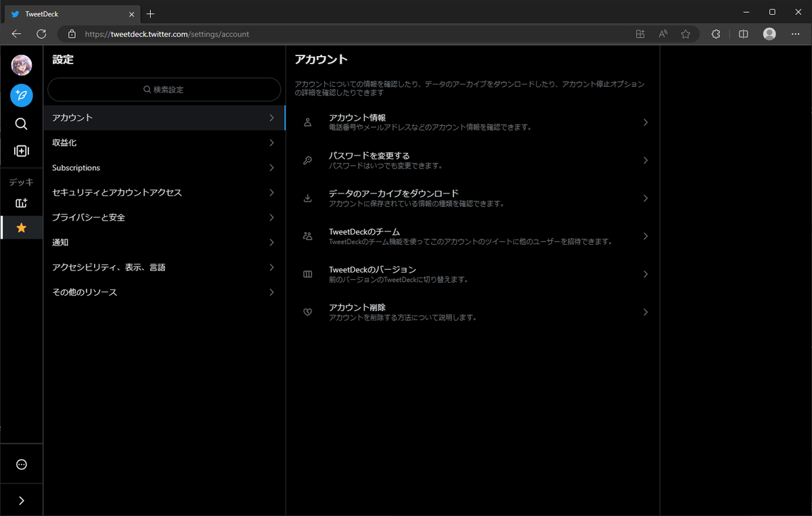Click the chevron on the アカウント削除 row
The height and width of the screenshot is (516, 812).
point(646,312)
